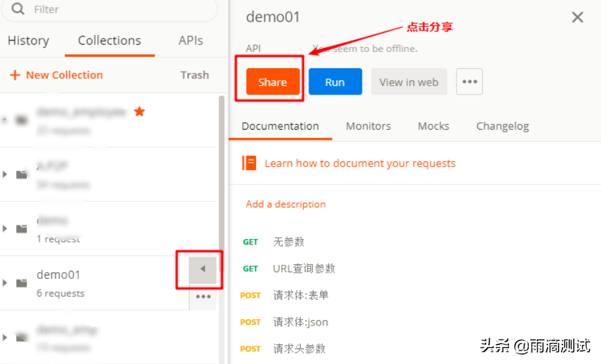
Task: Expand the second blurred collection arrow
Action: click(x=5, y=174)
